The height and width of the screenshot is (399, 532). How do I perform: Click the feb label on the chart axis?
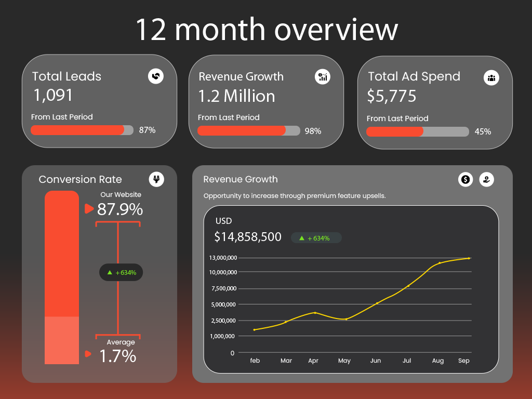(255, 361)
